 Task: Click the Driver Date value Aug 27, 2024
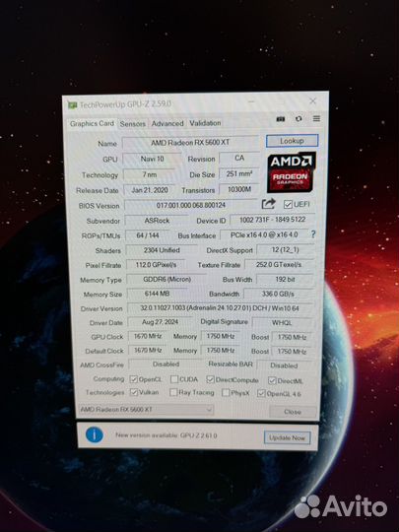point(160,322)
